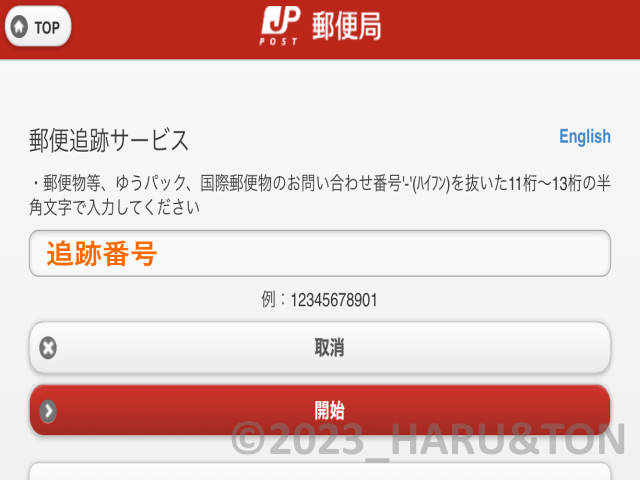Click the orange 追跡番号 placeholder text
This screenshot has width=640, height=480.
click(x=102, y=253)
